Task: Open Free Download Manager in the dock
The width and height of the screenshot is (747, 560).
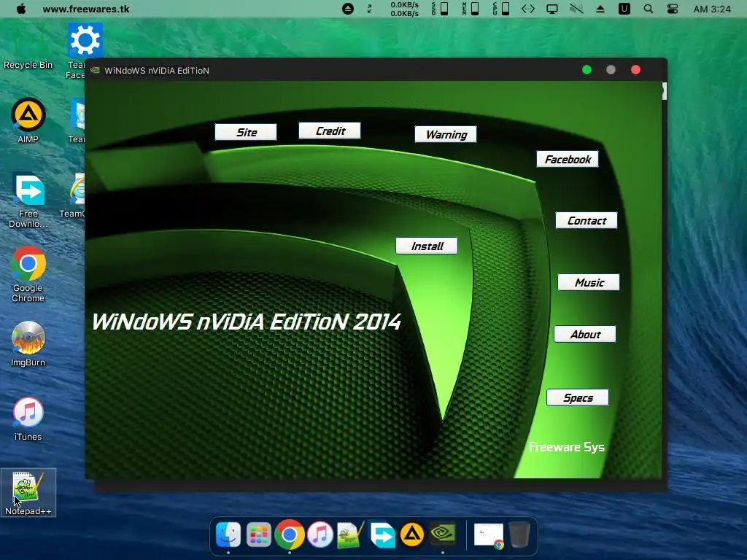Action: pos(382,535)
